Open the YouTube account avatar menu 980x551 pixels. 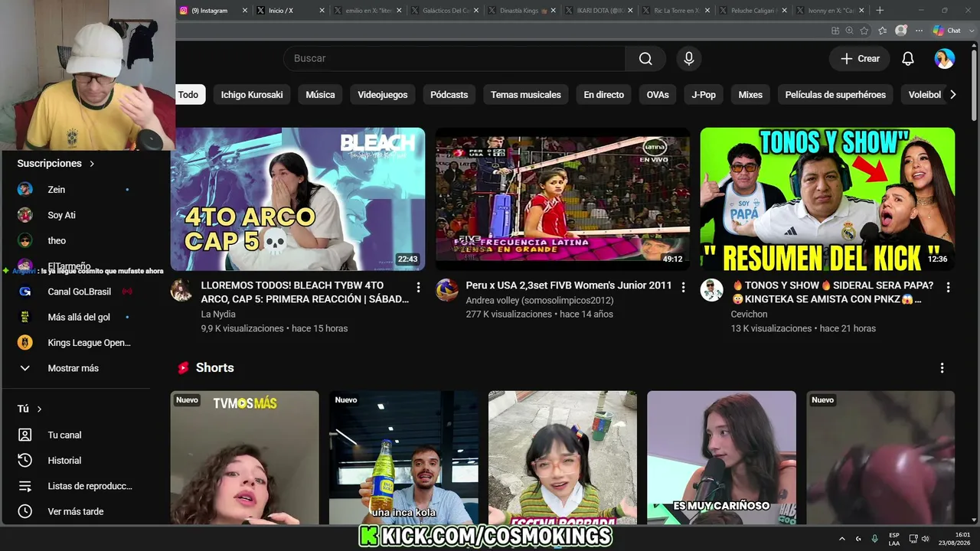pos(945,59)
